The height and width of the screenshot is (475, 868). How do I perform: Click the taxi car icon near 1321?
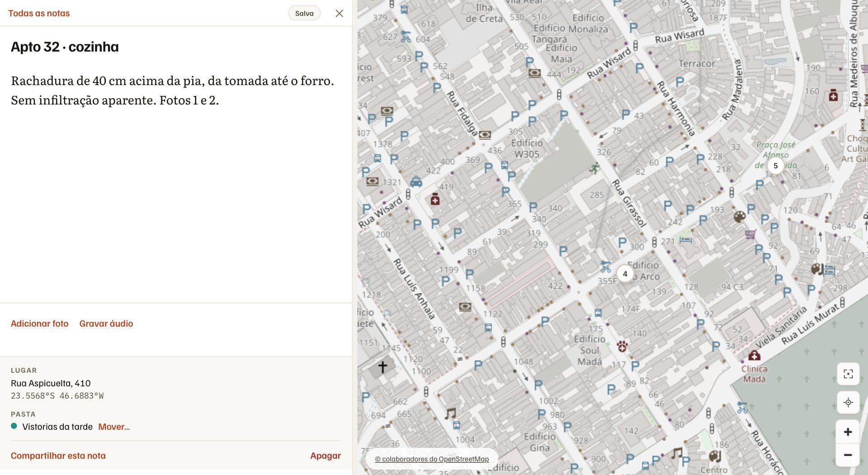(416, 182)
